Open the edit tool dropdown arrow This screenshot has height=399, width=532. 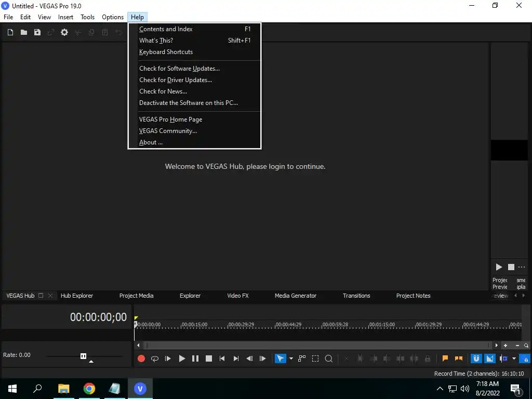pyautogui.click(x=291, y=358)
